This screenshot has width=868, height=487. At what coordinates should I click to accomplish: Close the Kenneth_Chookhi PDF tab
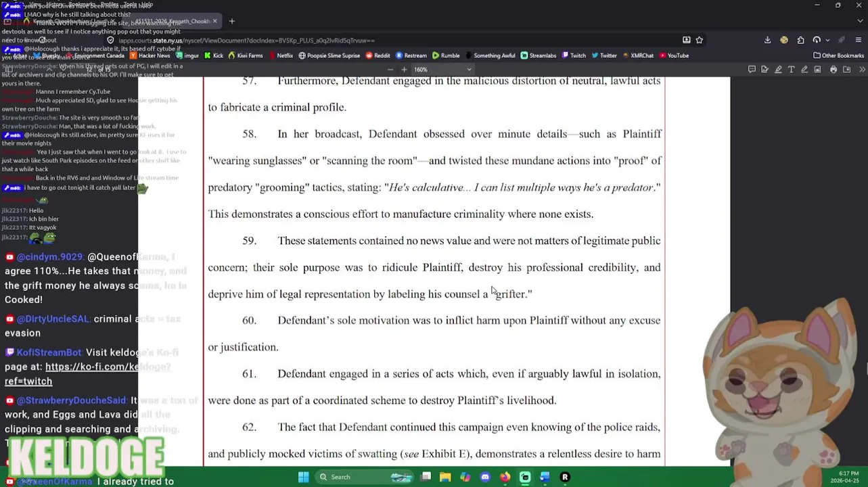[214, 21]
